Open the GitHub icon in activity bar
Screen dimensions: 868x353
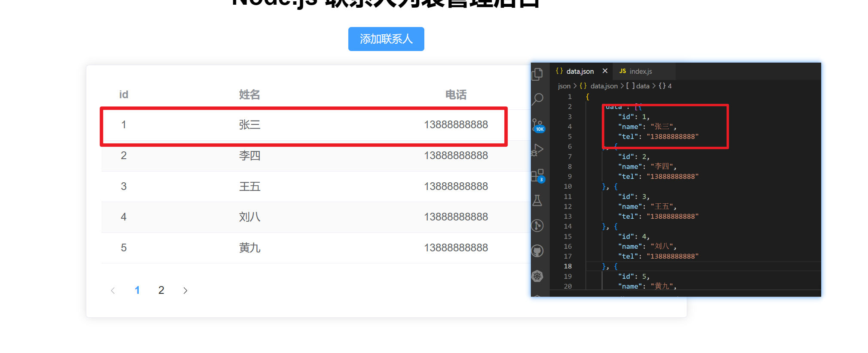(x=537, y=251)
